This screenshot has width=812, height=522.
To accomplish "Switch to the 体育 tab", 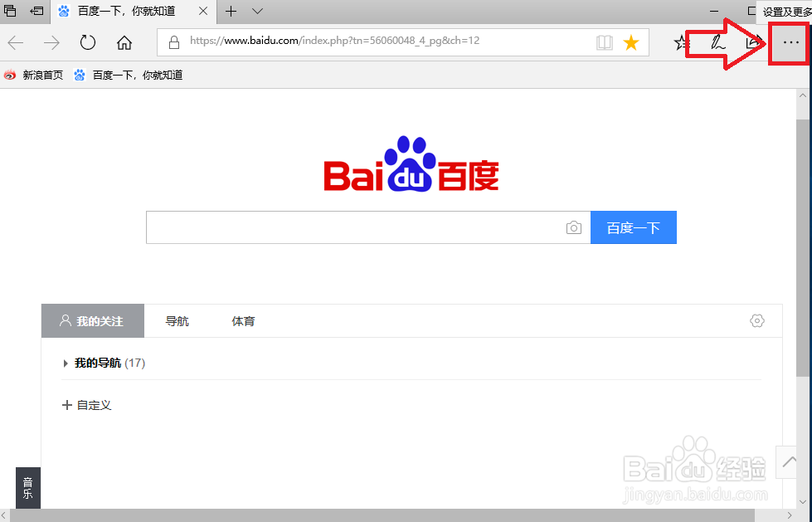I will point(243,321).
